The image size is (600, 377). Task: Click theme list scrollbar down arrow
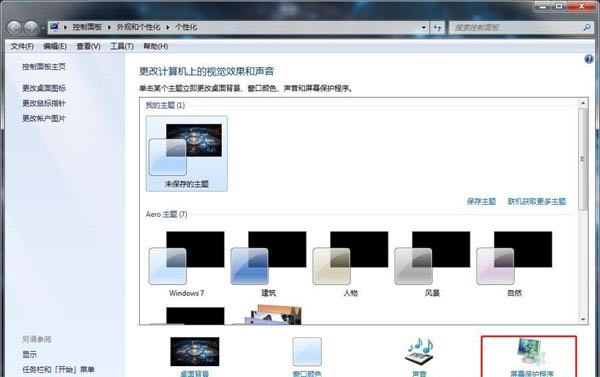583,319
